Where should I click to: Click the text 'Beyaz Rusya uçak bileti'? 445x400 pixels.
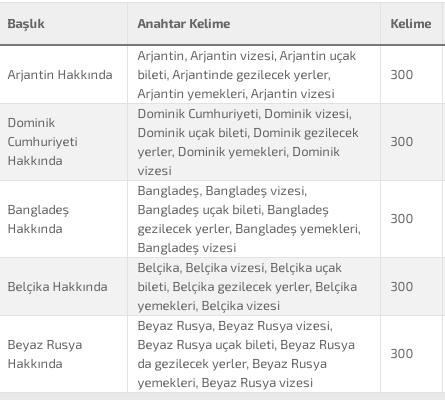click(x=206, y=345)
